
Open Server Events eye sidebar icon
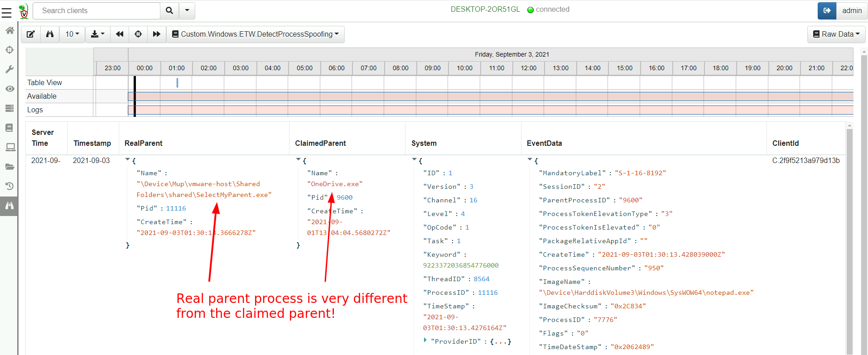(10, 89)
